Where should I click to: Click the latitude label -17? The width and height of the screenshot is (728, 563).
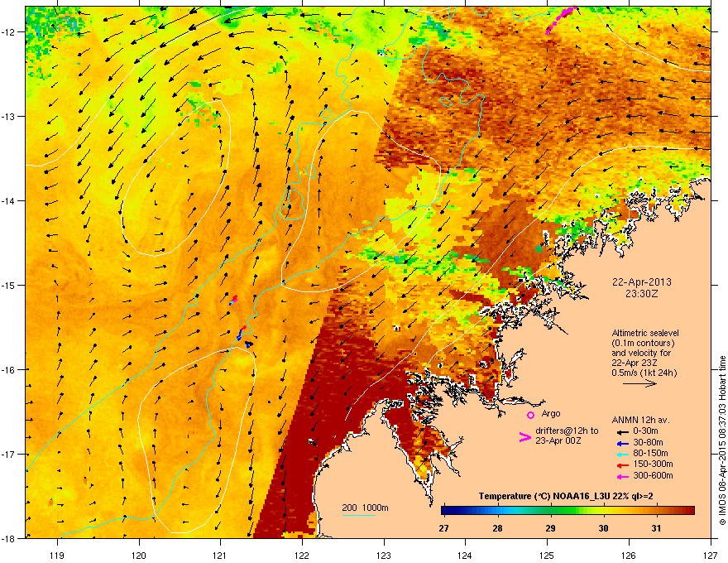8,454
